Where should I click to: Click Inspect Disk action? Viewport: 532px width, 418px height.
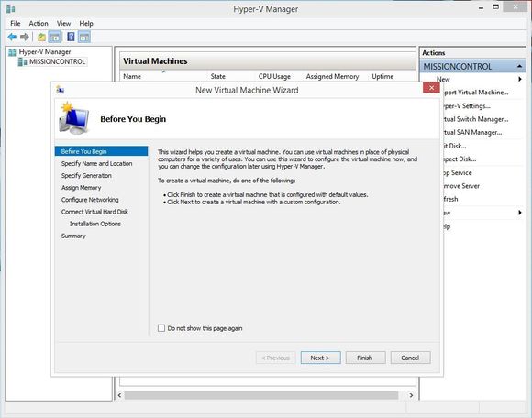(460, 159)
